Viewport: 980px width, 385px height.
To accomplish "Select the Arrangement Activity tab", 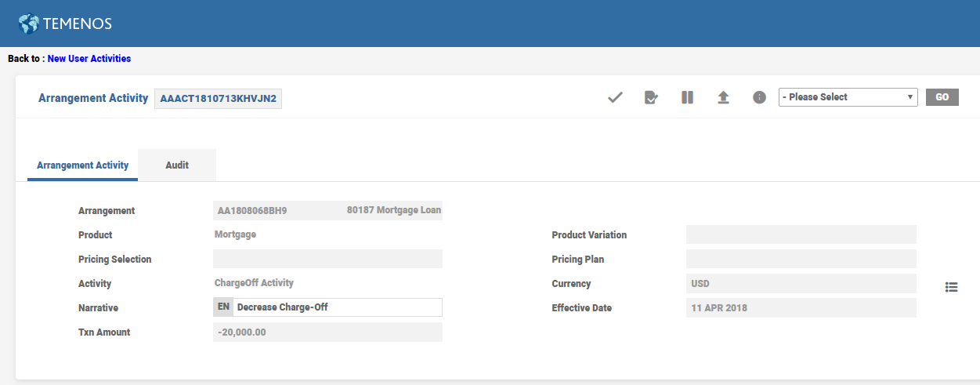I will 82,165.
